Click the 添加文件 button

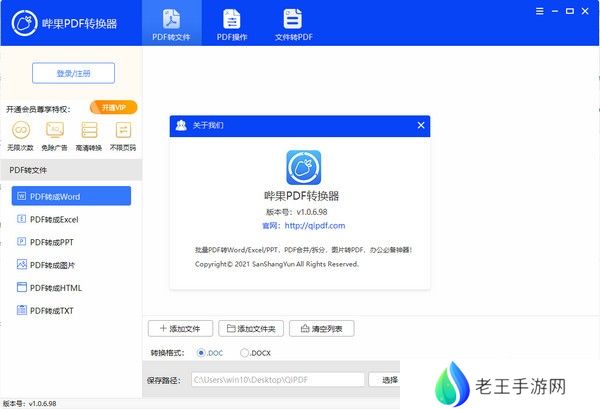tap(180, 329)
